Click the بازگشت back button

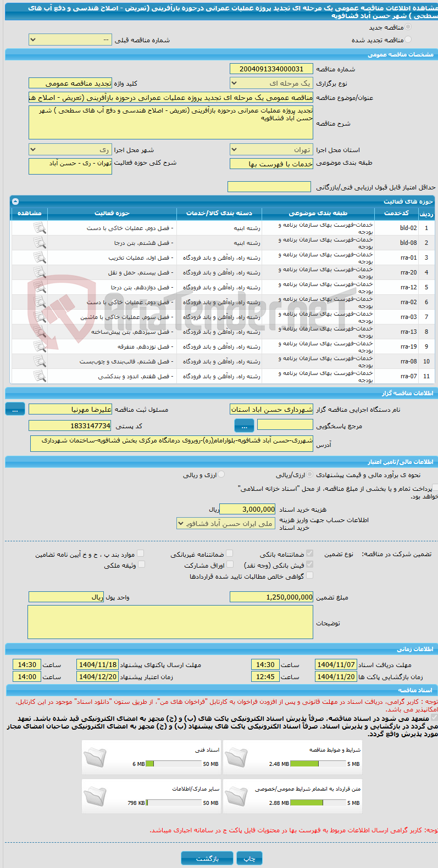coord(207,858)
